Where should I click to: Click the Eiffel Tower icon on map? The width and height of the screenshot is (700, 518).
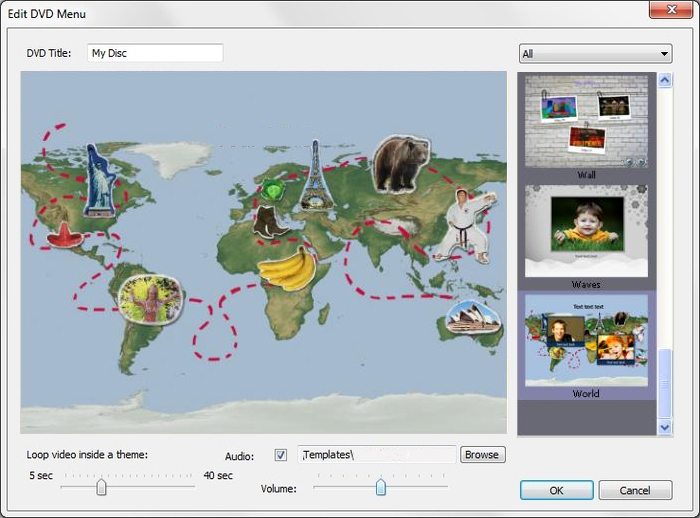coord(316,176)
